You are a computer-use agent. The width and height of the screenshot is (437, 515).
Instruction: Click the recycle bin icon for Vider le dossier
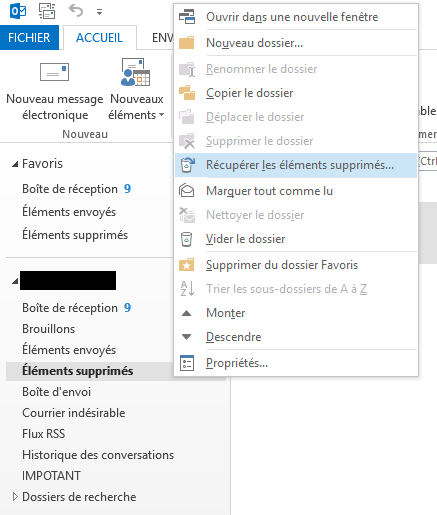187,239
